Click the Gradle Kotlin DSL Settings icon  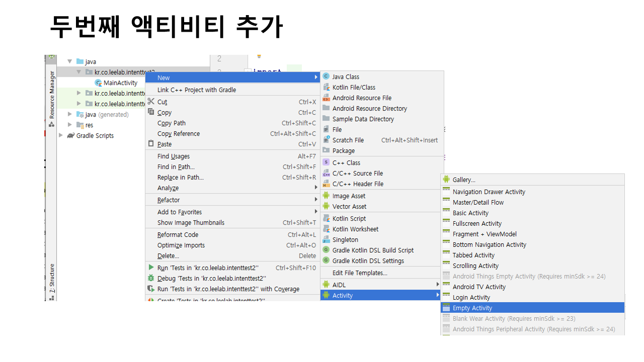tap(326, 260)
